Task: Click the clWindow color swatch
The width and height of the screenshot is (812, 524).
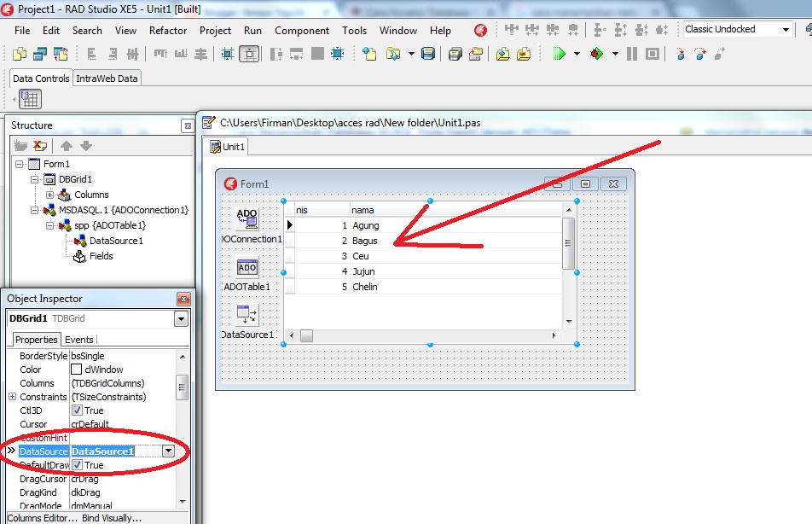Action: coord(76,370)
